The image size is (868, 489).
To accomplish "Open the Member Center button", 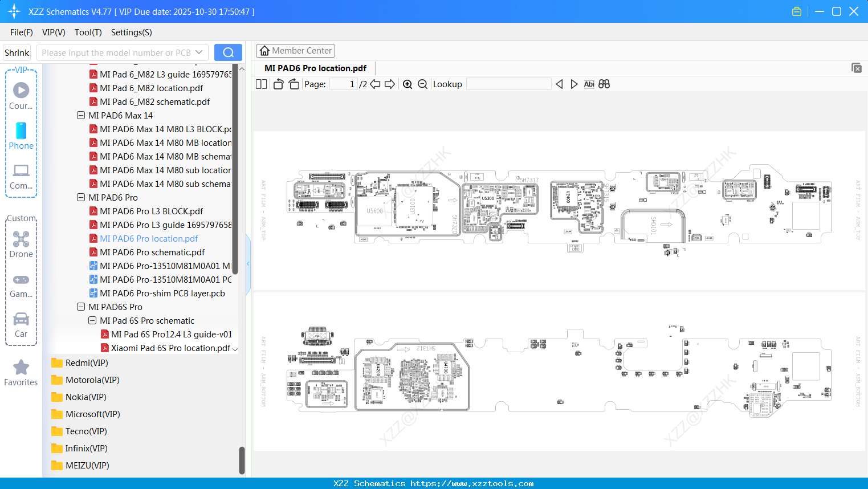I will pos(295,51).
